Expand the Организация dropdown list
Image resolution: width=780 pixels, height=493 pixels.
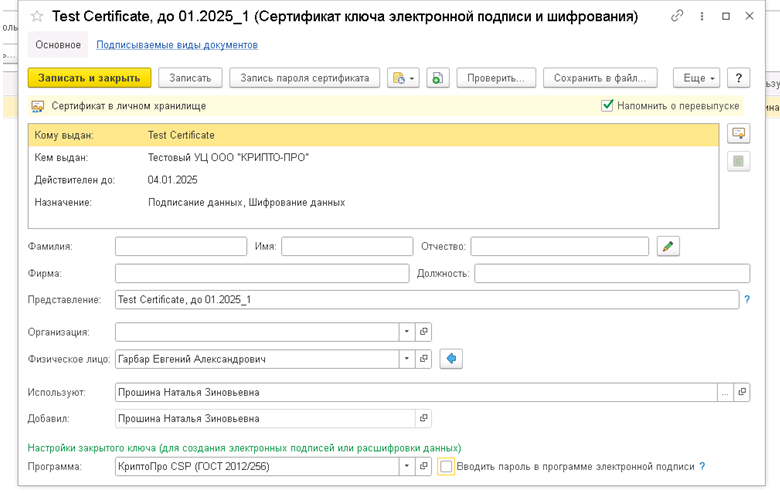pyautogui.click(x=407, y=332)
